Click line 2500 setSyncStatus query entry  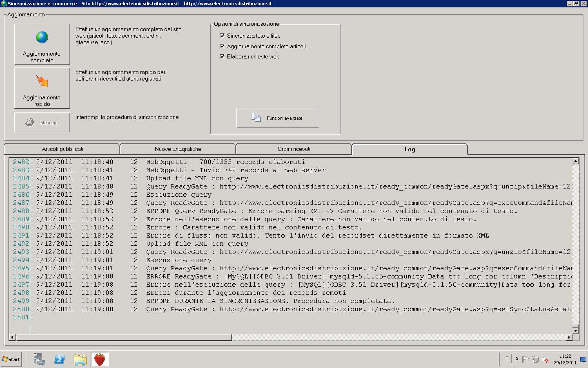tap(359, 309)
